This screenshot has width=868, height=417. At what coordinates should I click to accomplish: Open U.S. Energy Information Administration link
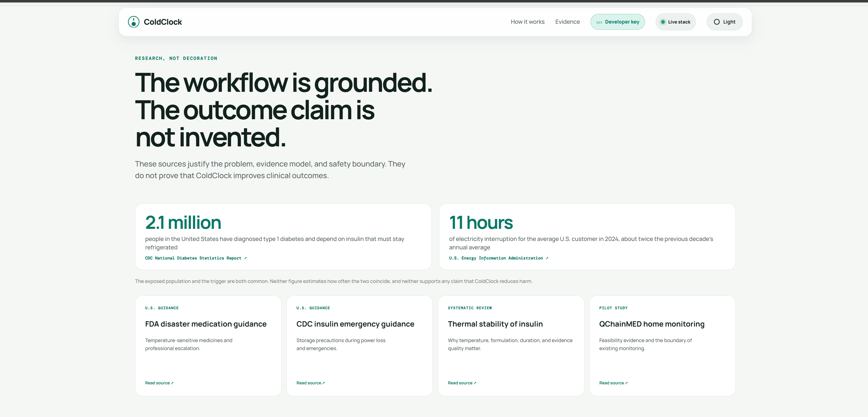pyautogui.click(x=498, y=258)
